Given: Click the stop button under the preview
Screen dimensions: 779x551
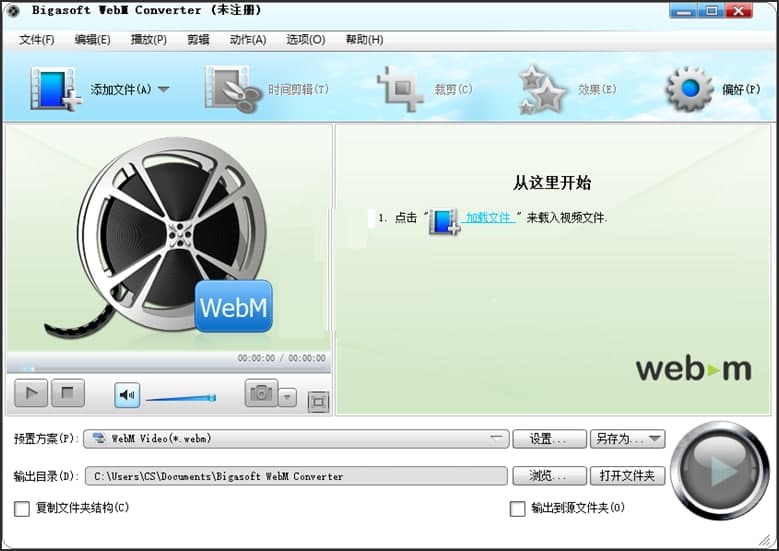Looking at the screenshot, I should point(68,393).
